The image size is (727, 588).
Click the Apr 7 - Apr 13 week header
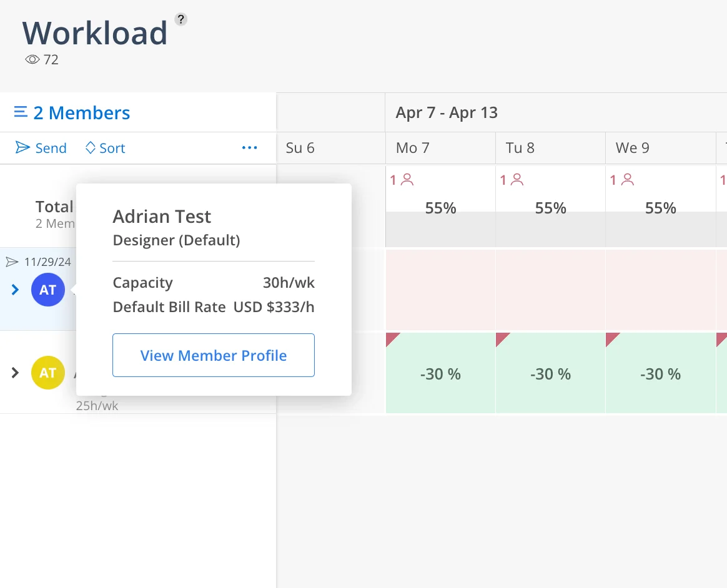coord(447,113)
